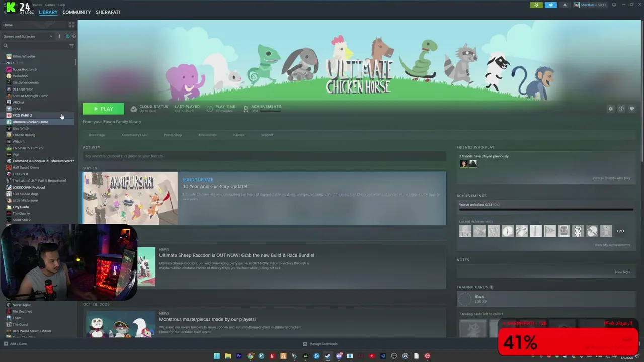Screen dimensions: 644x362
Task: Open the Store Page link
Action: [97, 135]
